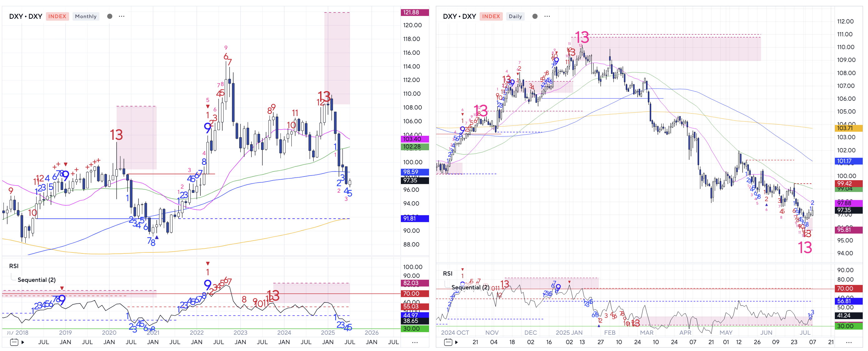
Task: Open the three-dot menu in daily chart header
Action: (x=547, y=16)
